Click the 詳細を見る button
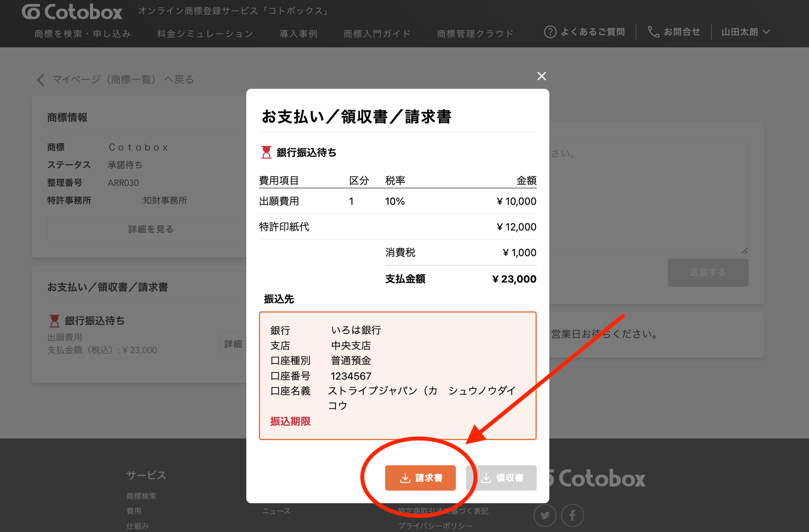809x532 pixels. pyautogui.click(x=150, y=229)
